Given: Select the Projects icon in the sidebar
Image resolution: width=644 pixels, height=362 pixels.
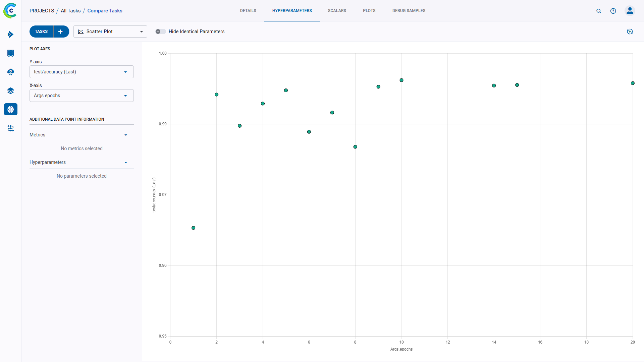Looking at the screenshot, I should point(11,34).
